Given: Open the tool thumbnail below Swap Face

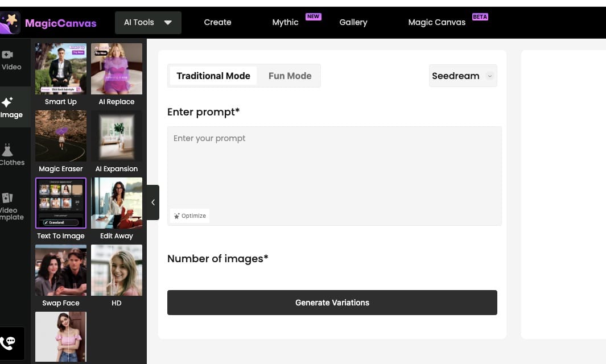Looking at the screenshot, I should (61, 337).
